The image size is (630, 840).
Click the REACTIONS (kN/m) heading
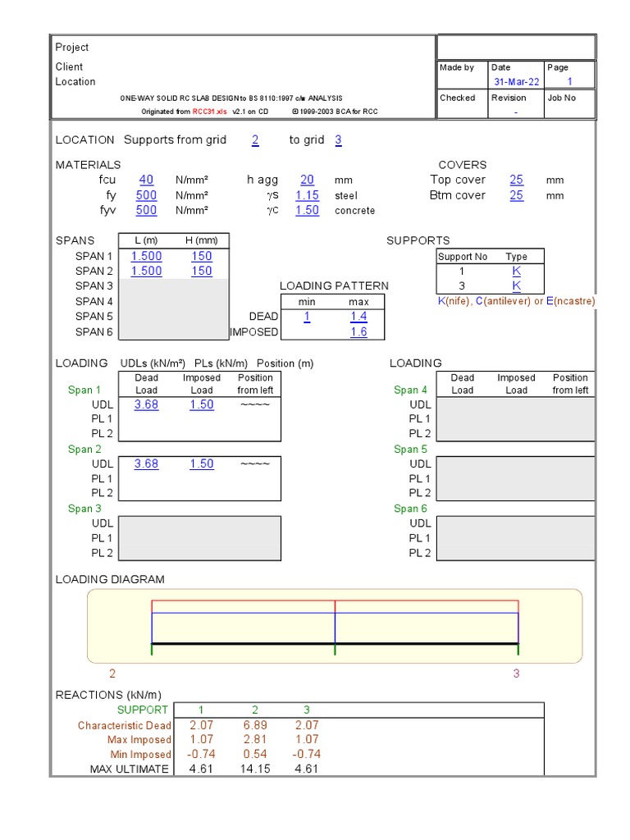tap(108, 695)
